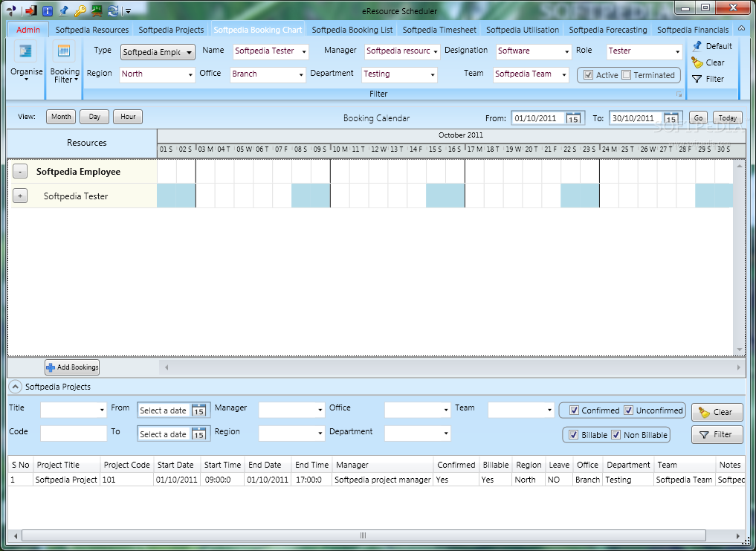The height and width of the screenshot is (551, 756).
Task: Click the projects table left scroll arrow
Action: point(16,535)
